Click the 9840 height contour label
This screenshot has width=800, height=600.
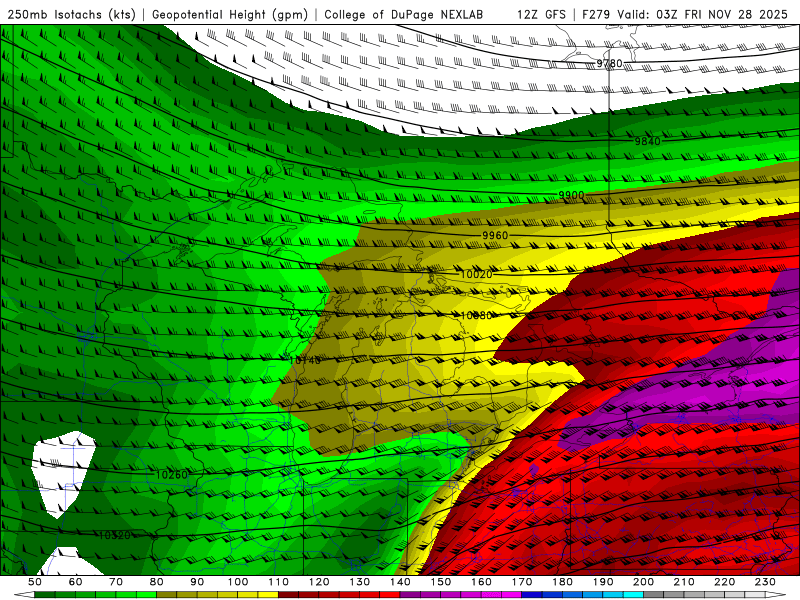coord(647,141)
